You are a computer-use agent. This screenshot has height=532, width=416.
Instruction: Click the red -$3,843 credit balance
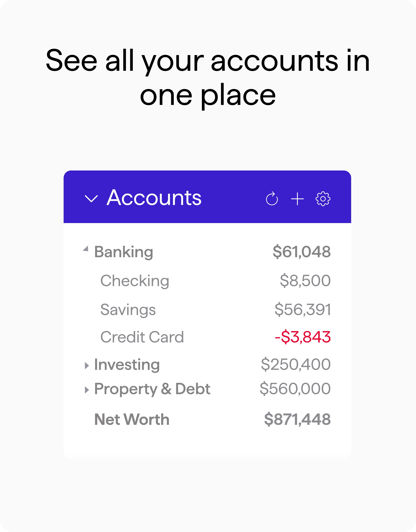(x=302, y=337)
